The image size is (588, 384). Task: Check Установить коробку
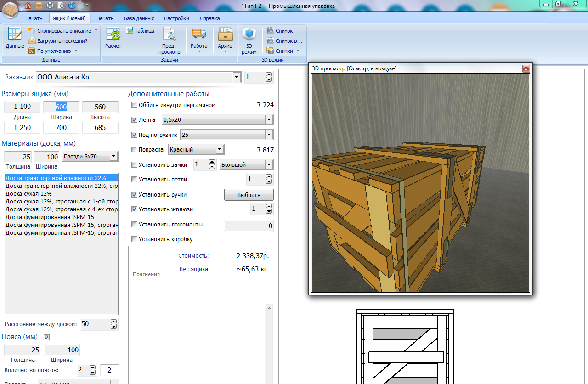134,239
